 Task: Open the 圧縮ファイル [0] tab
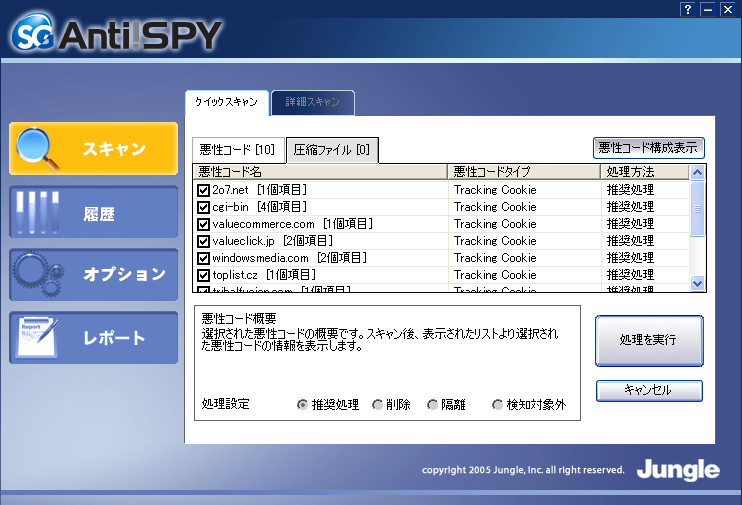point(332,150)
